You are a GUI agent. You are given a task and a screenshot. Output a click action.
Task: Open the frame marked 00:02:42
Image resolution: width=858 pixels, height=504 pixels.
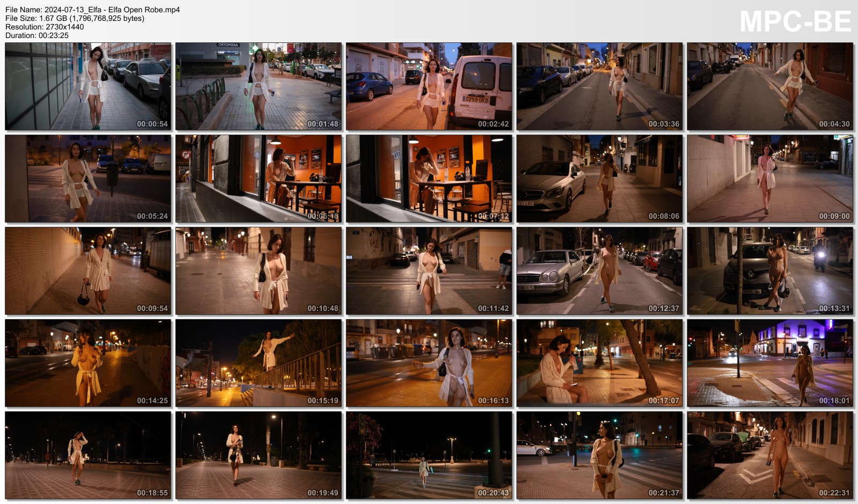(429, 86)
